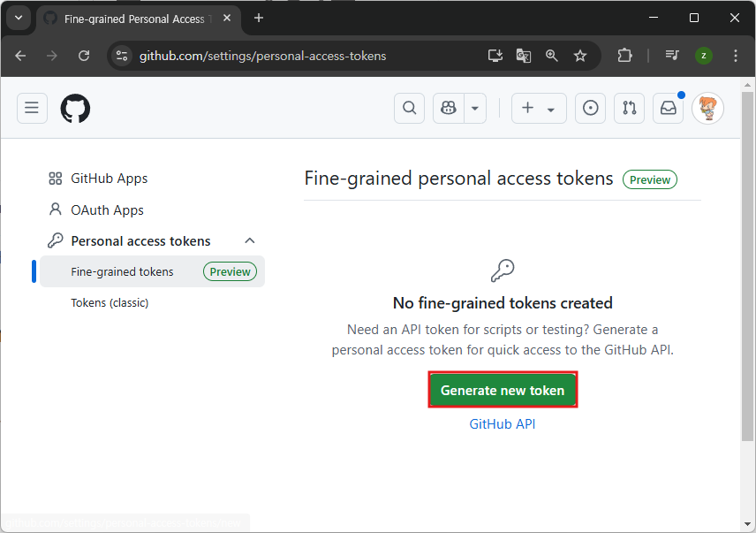This screenshot has height=533, width=756.
Task: Click the key icon beside Personal access tokens
Action: (x=56, y=240)
